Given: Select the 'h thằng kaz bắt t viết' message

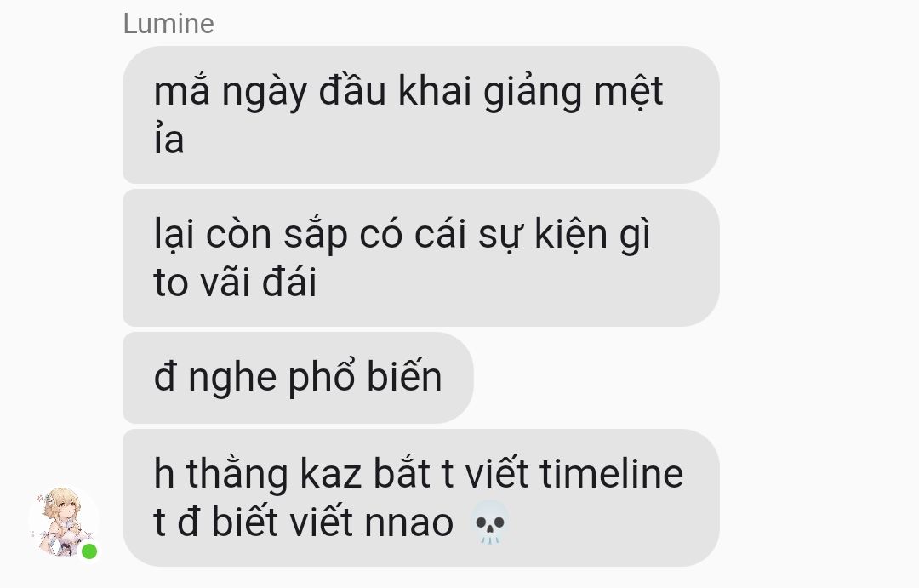Looking at the screenshot, I should coord(421,498).
